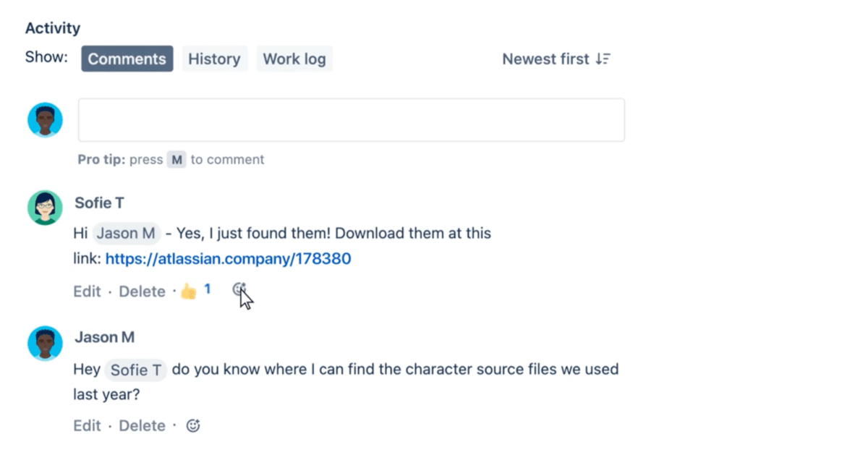This screenshot has height=455, width=868.
Task: Show the Comments activity tab
Action: pos(127,59)
